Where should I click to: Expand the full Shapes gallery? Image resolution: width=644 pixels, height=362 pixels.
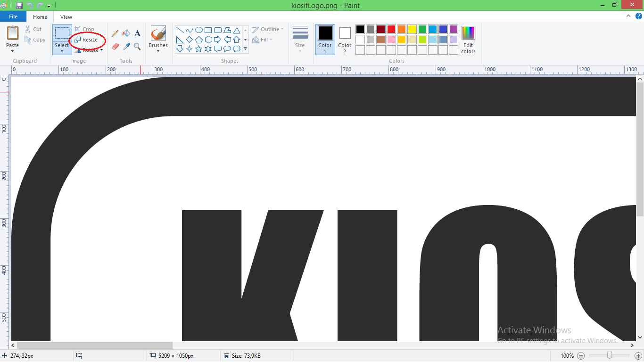tap(246, 49)
